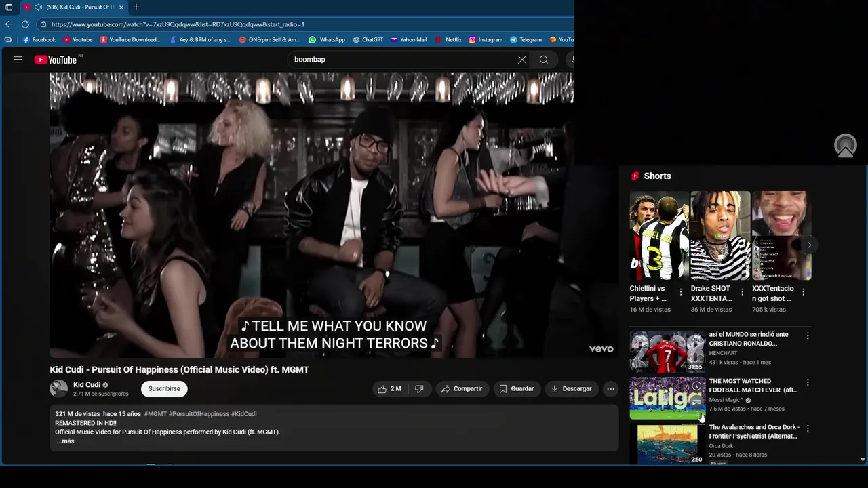
Task: Open THE MOST WATCHED FOOTBALL MATCH title
Action: coord(753,386)
